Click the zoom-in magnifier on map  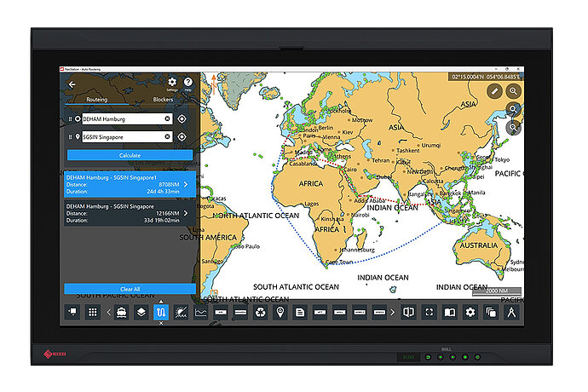513,91
